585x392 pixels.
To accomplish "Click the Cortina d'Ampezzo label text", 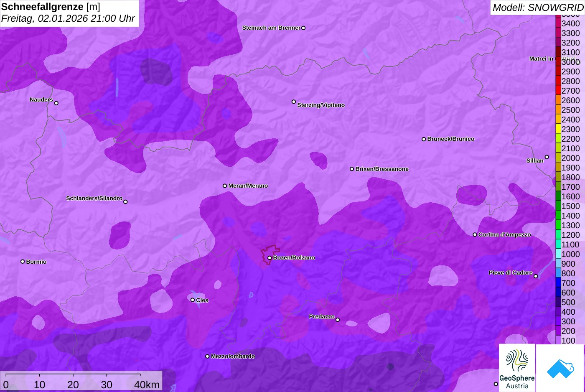I will point(504,234).
